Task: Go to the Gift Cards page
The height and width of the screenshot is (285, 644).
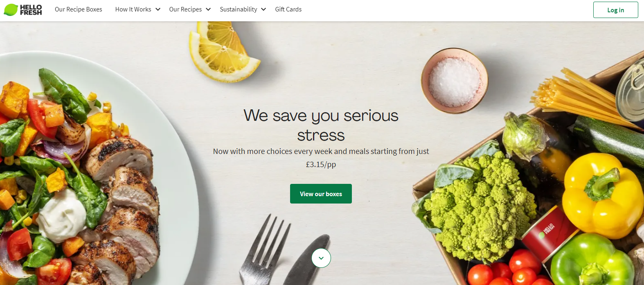Action: point(288,9)
